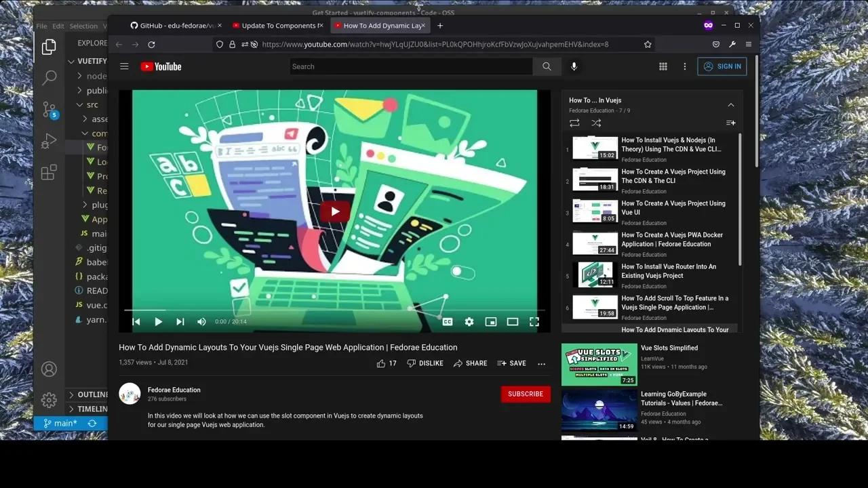This screenshot has width=868, height=488.
Task: Toggle closed captions on the video
Action: point(448,322)
